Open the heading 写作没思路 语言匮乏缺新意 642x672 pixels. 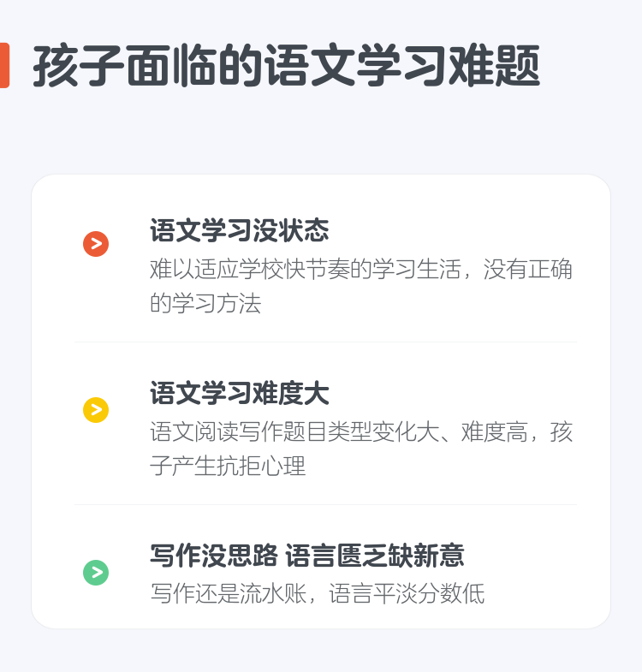pyautogui.click(x=306, y=556)
